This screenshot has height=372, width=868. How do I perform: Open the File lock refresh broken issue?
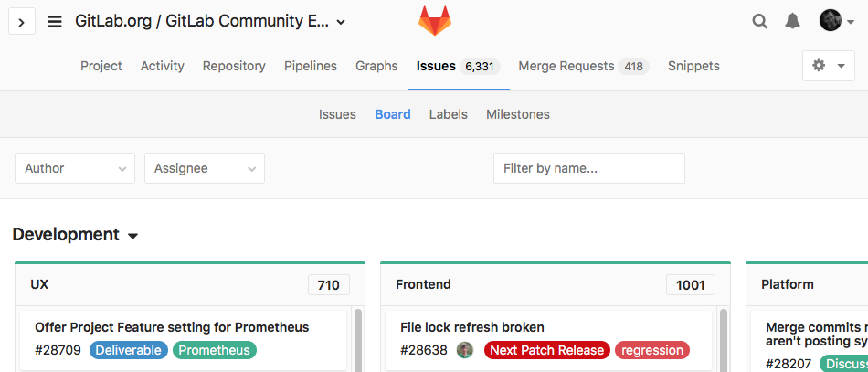coord(472,327)
